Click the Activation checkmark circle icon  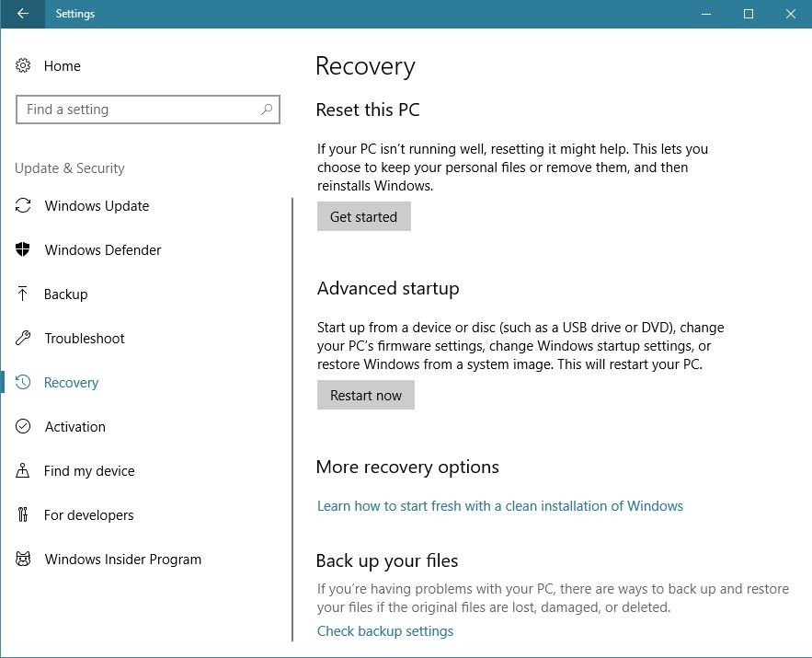[24, 427]
